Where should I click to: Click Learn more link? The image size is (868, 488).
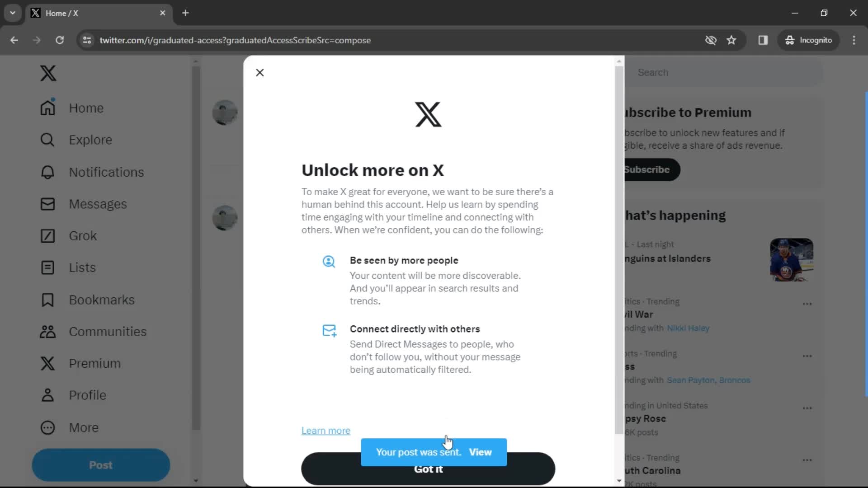[x=325, y=430]
